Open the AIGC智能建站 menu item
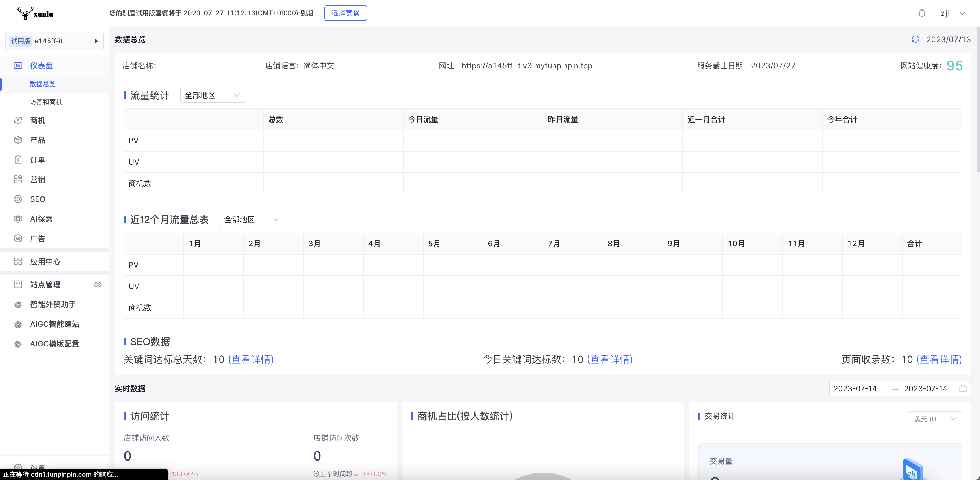This screenshot has width=980, height=480. (x=55, y=324)
